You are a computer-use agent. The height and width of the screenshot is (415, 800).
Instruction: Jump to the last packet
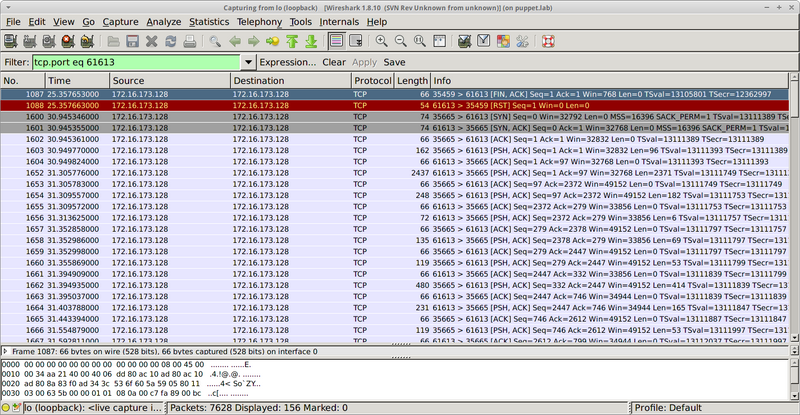311,41
